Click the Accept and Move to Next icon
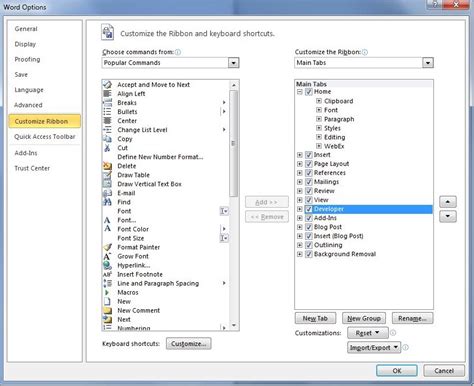The width and height of the screenshot is (474, 386). (x=107, y=85)
